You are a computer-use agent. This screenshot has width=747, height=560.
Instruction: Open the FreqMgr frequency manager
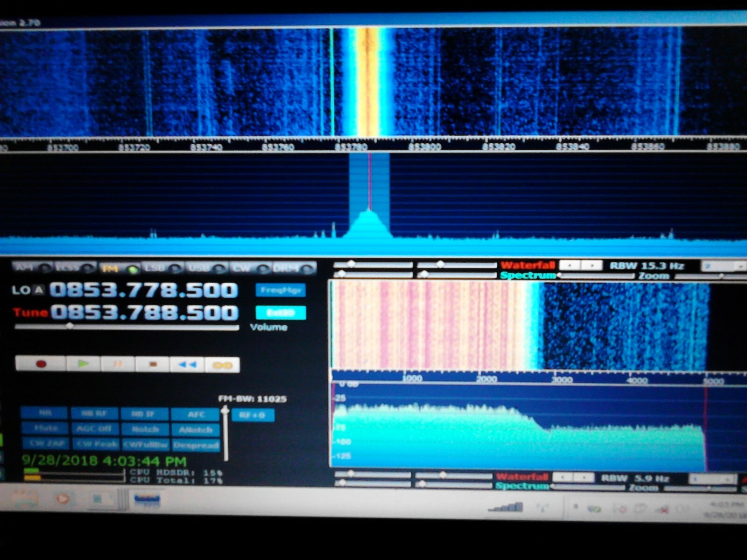(280, 290)
